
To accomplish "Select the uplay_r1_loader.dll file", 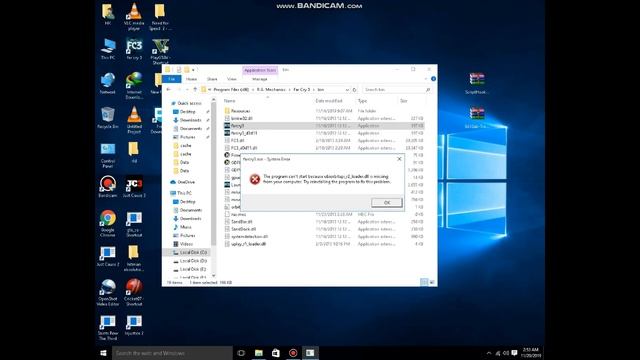I will pos(248,244).
